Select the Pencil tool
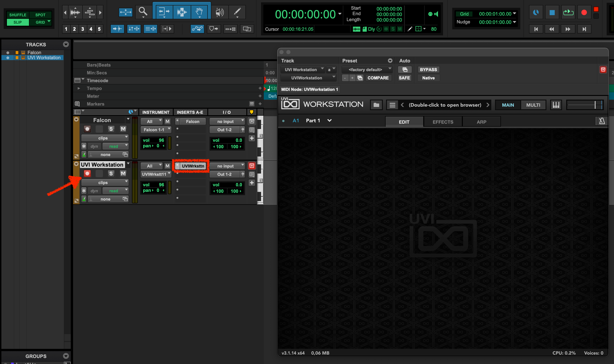614x364 pixels. click(x=237, y=11)
